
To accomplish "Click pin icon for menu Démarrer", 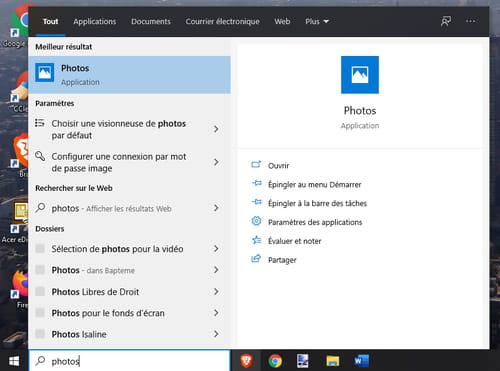I will pos(257,183).
